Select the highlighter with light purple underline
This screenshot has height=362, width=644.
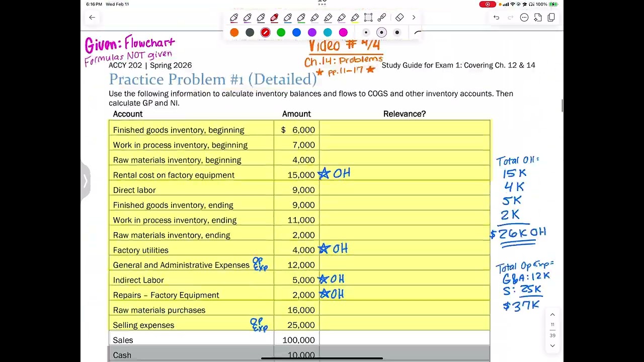(x=342, y=18)
